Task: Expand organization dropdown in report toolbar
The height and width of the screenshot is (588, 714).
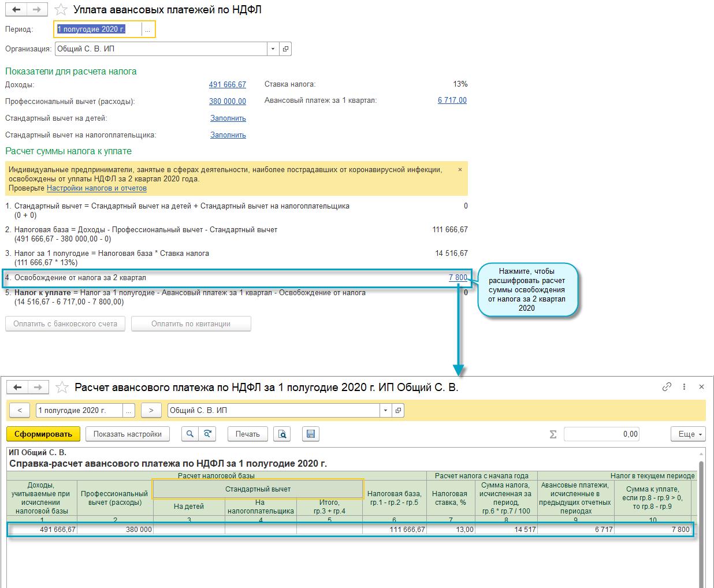Action: tap(385, 410)
